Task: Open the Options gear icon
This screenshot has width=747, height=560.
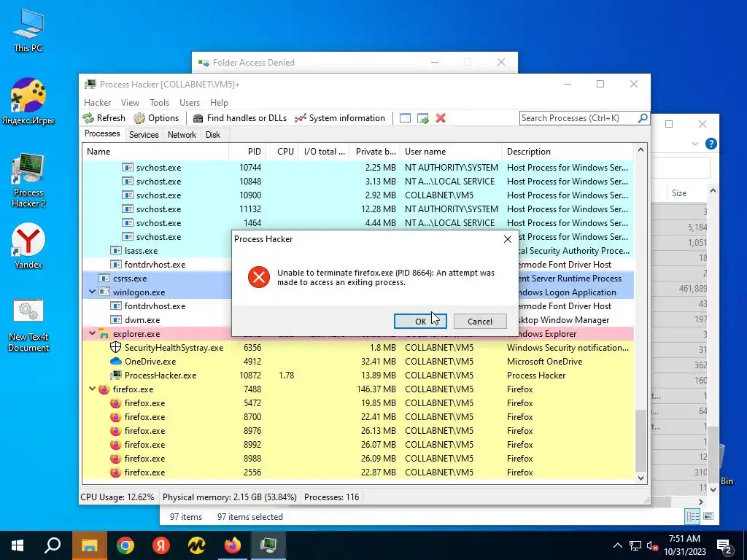Action: pos(139,118)
